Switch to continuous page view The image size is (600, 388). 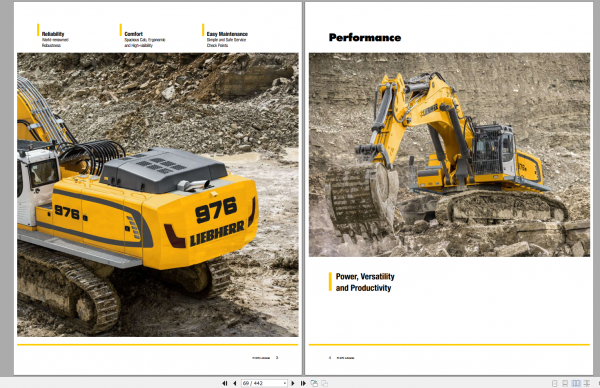[x=565, y=383]
